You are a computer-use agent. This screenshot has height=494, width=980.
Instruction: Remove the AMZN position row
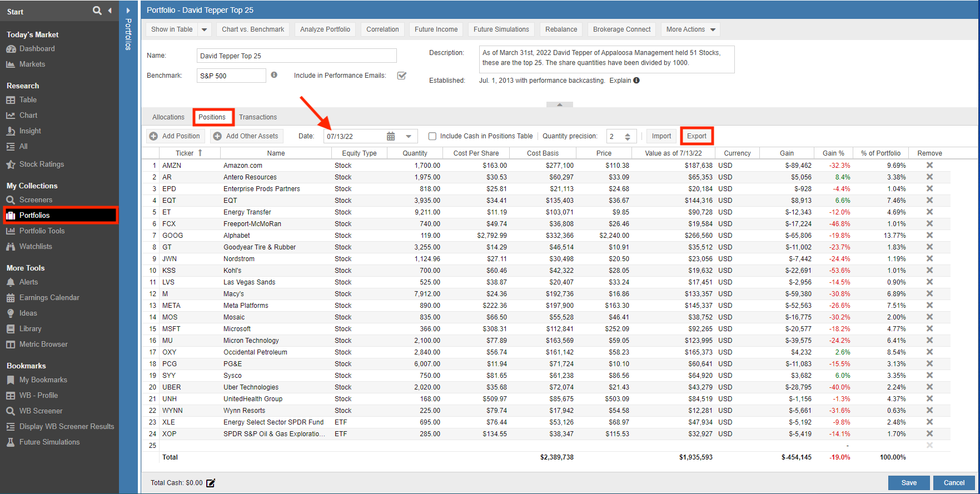[x=929, y=165]
